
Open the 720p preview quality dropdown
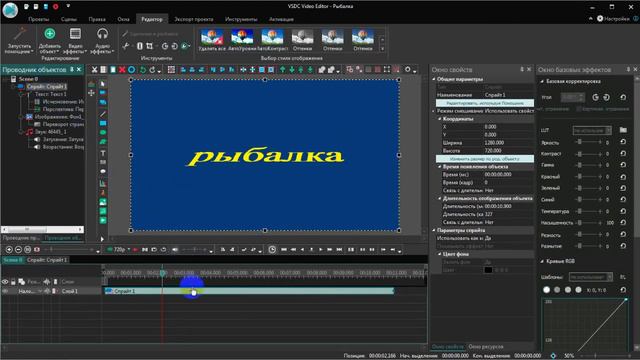129,249
